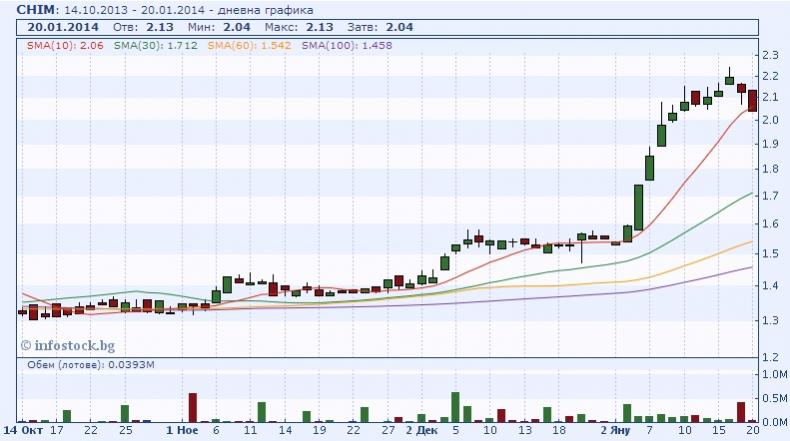Click the volume label 'Обем (лотове): 0.0393M'
The height and width of the screenshot is (441, 790).
click(91, 364)
